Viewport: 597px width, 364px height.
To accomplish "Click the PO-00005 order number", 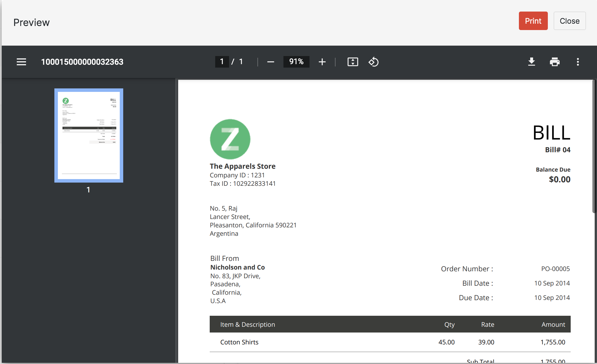I will (x=555, y=269).
